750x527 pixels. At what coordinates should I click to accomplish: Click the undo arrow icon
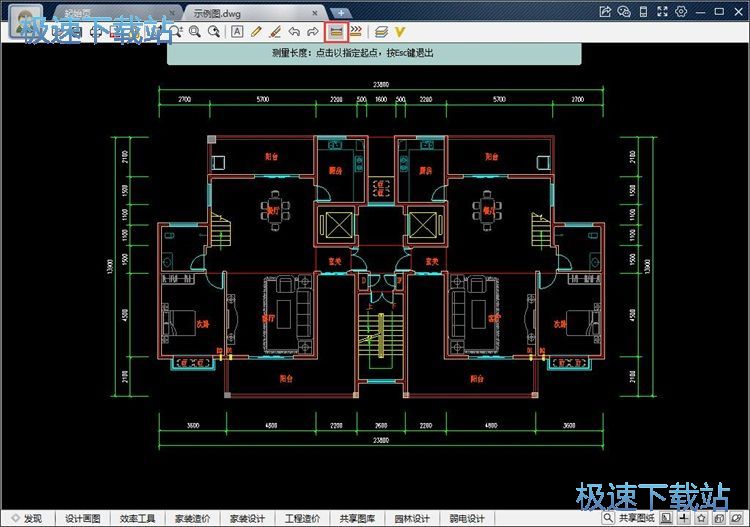pyautogui.click(x=294, y=32)
